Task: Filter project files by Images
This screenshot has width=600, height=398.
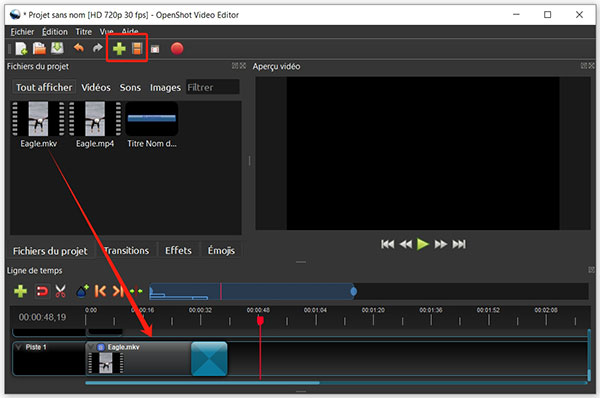Action: tap(165, 88)
